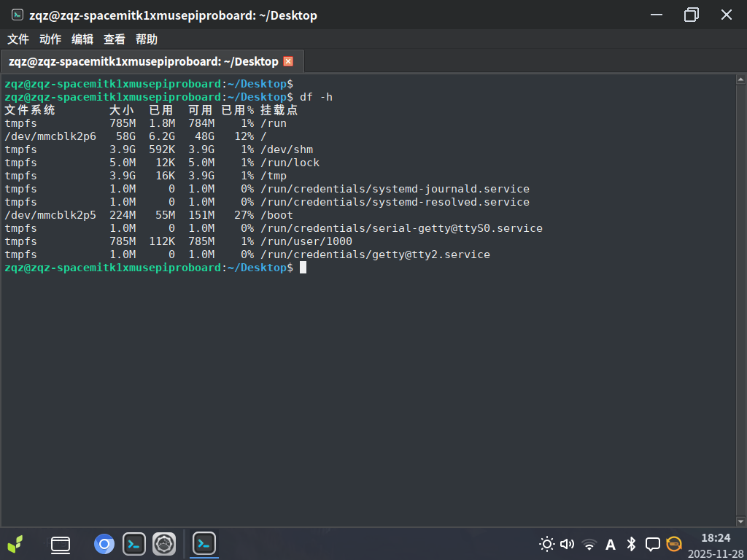Focus the active terminal window taskbar icon
This screenshot has width=747, height=560.
point(204,543)
